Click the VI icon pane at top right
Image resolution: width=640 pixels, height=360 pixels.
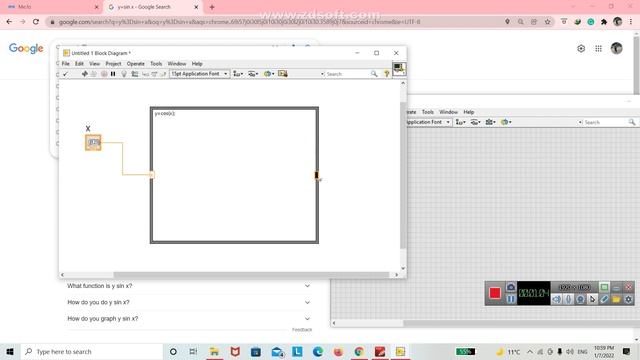(399, 68)
